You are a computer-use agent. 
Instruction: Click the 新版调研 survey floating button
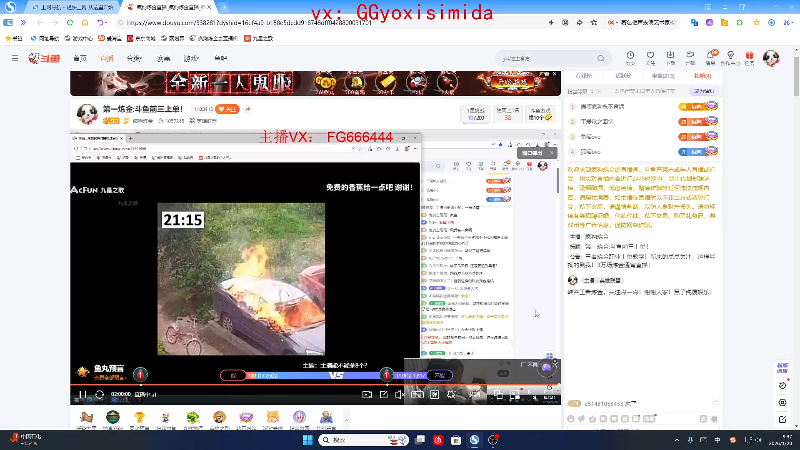point(782,368)
